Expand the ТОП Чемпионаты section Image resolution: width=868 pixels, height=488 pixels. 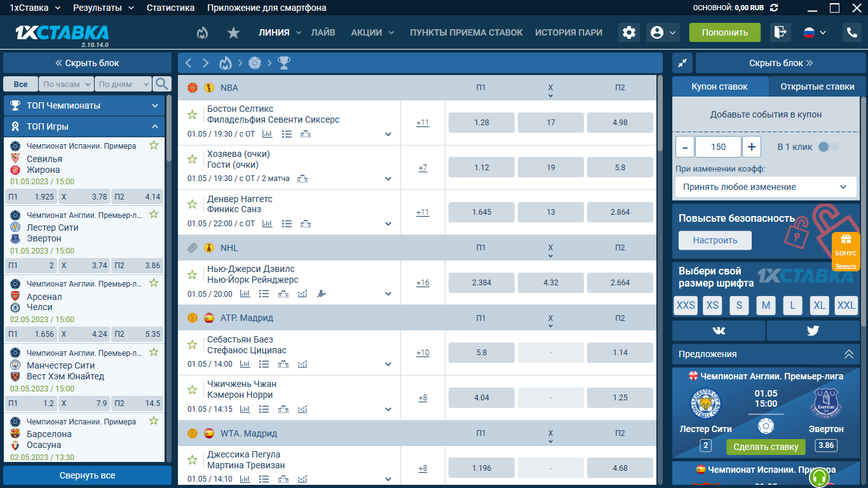coord(84,105)
